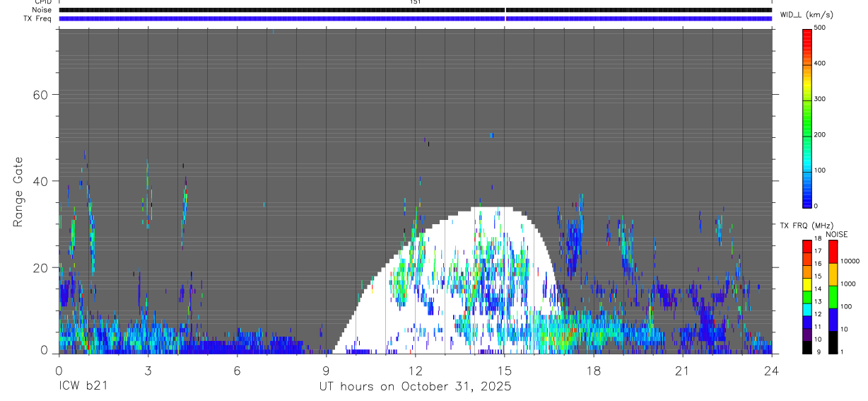The height and width of the screenshot is (401, 868).
Task: Click the TX FRQ (MHz) legend title
Action: tap(805, 226)
